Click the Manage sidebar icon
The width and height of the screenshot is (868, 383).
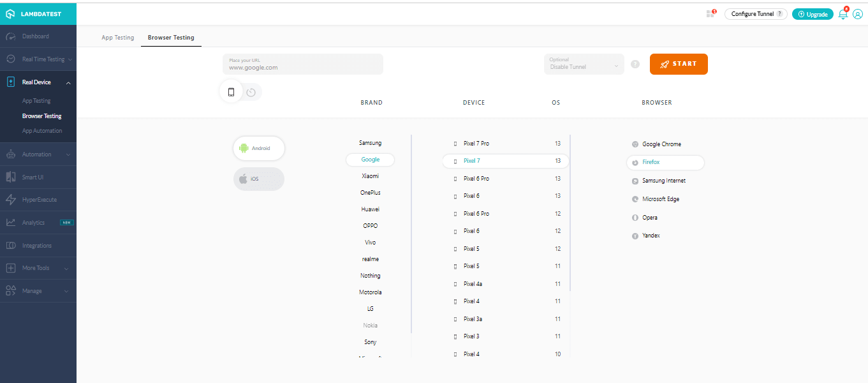[10, 290]
